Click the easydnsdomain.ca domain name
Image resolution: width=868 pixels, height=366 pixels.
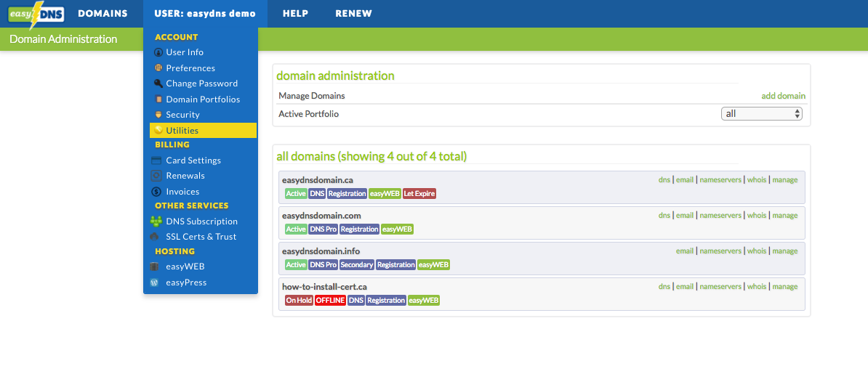point(317,180)
